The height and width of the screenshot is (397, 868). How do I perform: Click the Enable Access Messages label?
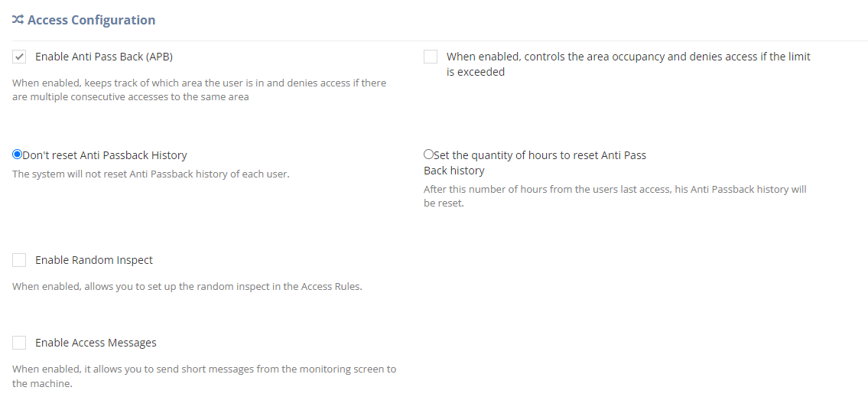pyautogui.click(x=96, y=343)
